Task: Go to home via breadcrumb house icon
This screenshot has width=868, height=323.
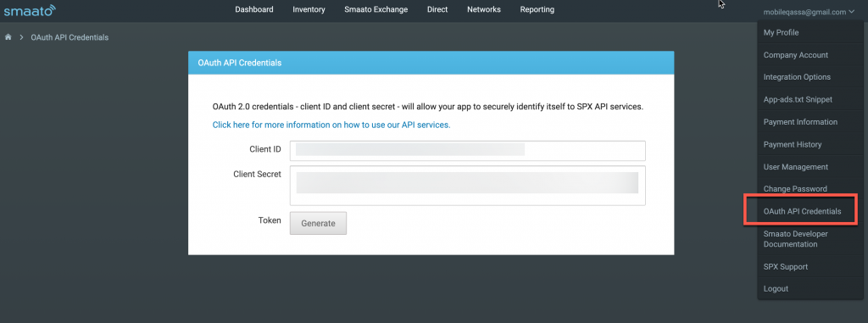Action: (8, 37)
